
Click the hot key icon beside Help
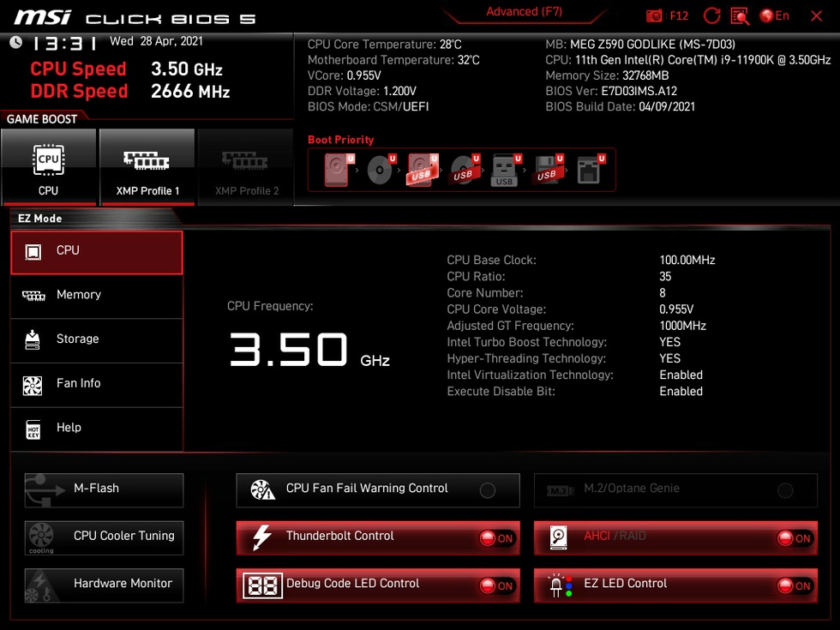click(33, 429)
